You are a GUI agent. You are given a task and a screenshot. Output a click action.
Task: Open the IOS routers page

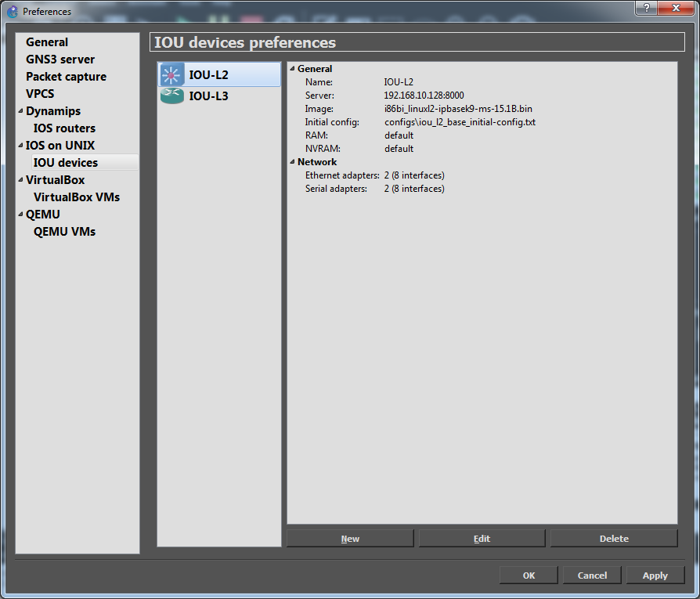point(64,128)
